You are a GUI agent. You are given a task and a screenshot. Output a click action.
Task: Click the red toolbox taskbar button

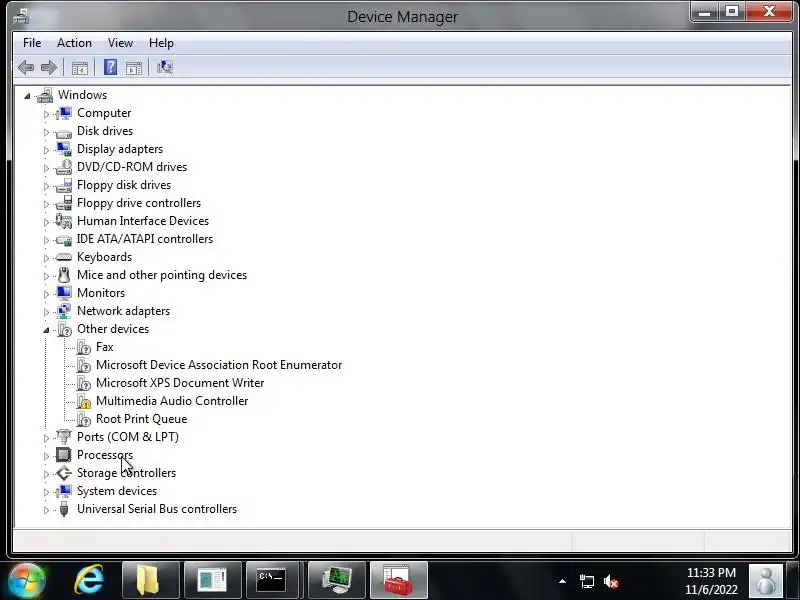click(398, 581)
